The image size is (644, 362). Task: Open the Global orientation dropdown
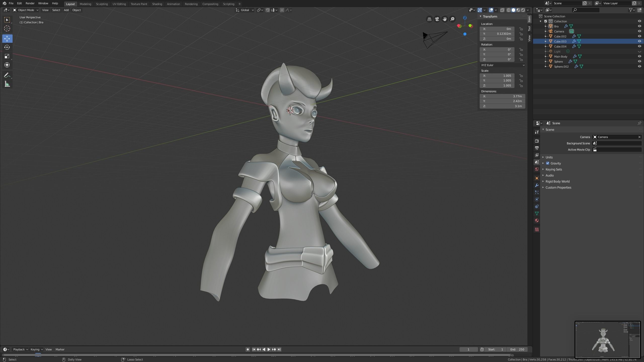click(x=245, y=10)
